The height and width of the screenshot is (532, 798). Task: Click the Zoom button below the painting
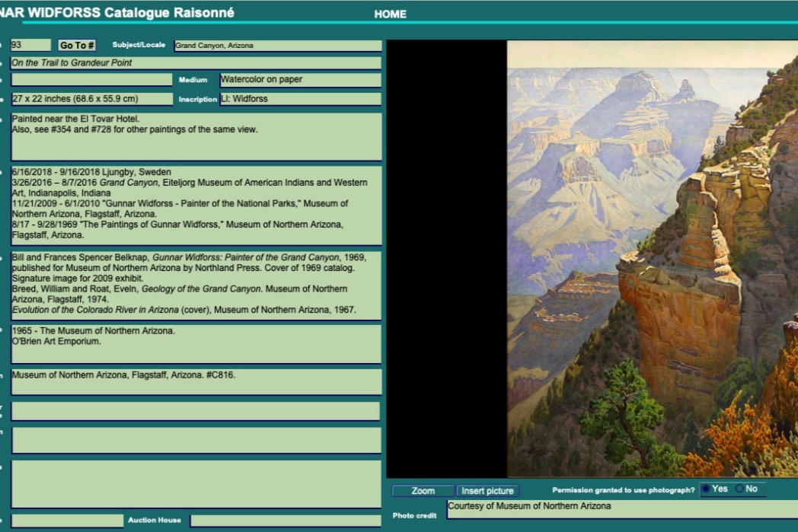coord(423,491)
